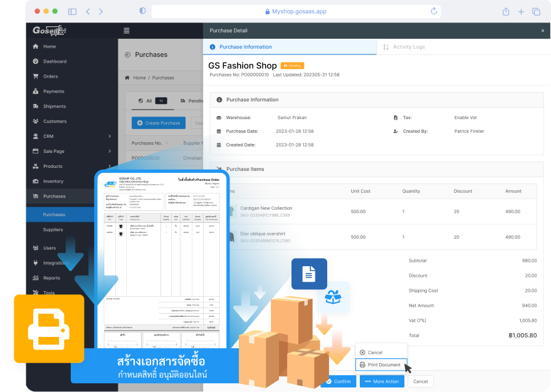Click the Total ฿1,005.80 value
The height and width of the screenshot is (392, 551).
(x=523, y=336)
